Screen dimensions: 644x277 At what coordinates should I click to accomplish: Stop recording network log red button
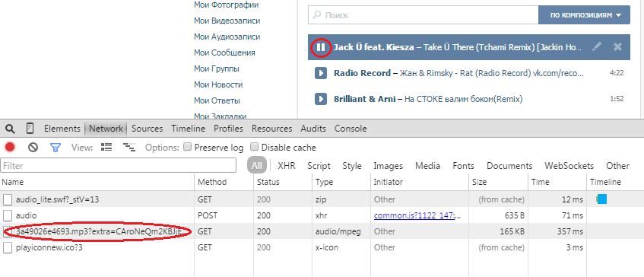click(10, 147)
